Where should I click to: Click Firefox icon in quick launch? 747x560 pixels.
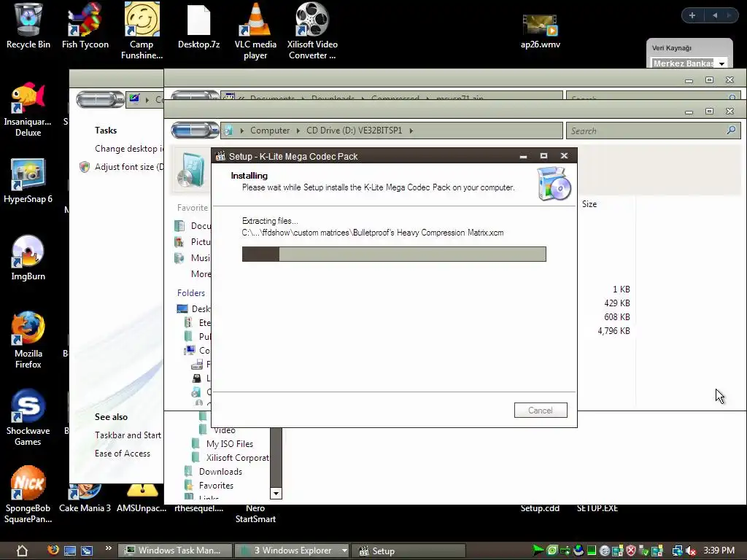(x=53, y=550)
